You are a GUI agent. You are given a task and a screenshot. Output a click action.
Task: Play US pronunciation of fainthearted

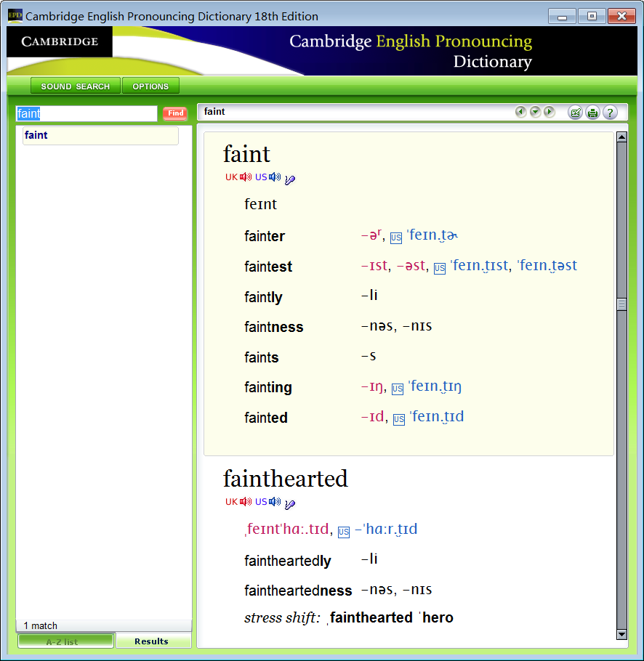point(275,502)
